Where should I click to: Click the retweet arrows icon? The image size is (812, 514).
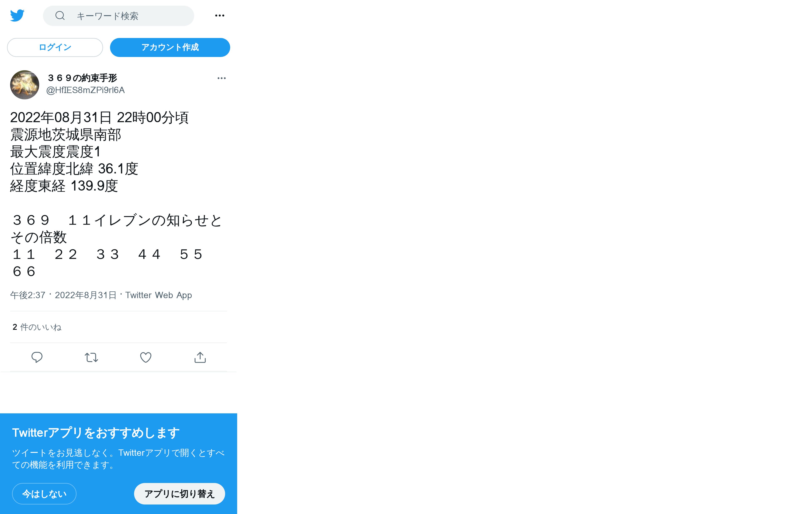[x=91, y=357]
